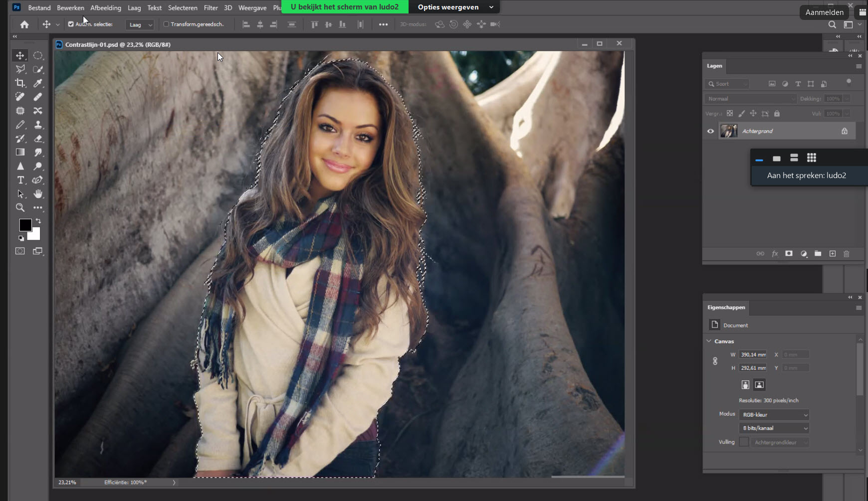
Task: Select the Zoom tool in the toolbox
Action: click(x=20, y=207)
